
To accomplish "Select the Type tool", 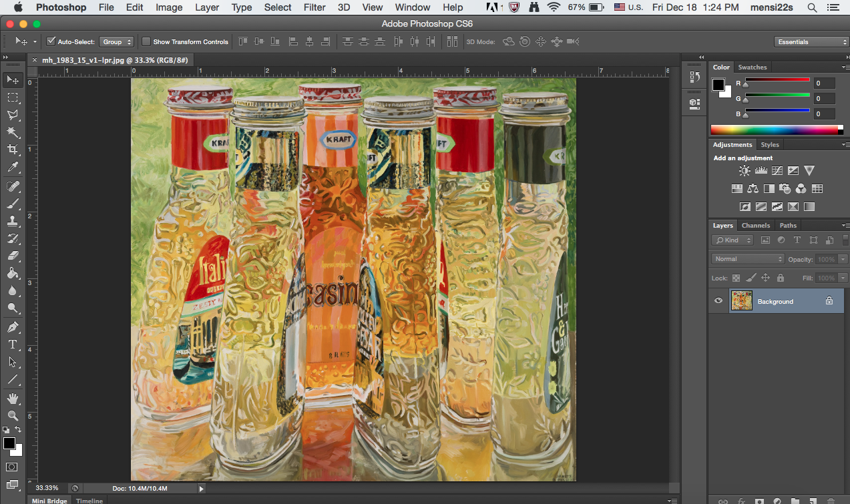I will coord(12,344).
